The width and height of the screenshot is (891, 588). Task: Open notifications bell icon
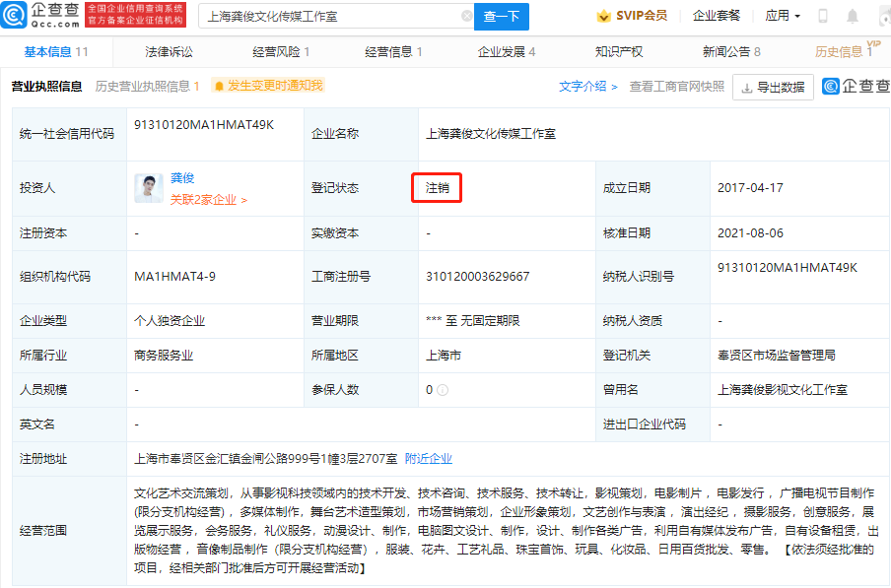point(853,16)
